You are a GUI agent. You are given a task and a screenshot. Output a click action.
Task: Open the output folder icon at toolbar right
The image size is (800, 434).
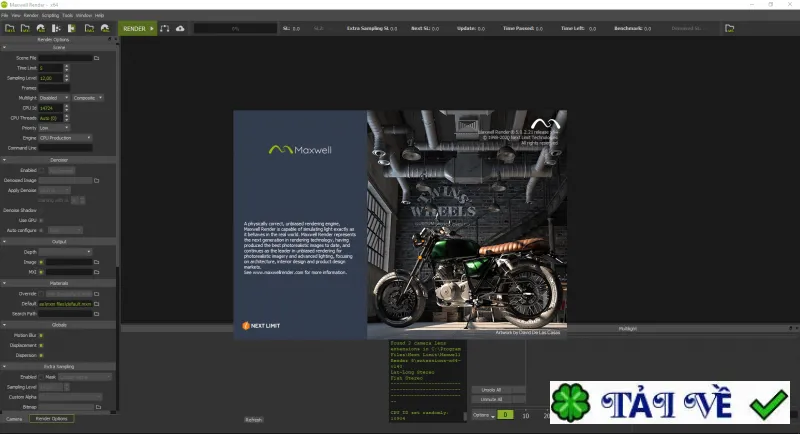730,29
